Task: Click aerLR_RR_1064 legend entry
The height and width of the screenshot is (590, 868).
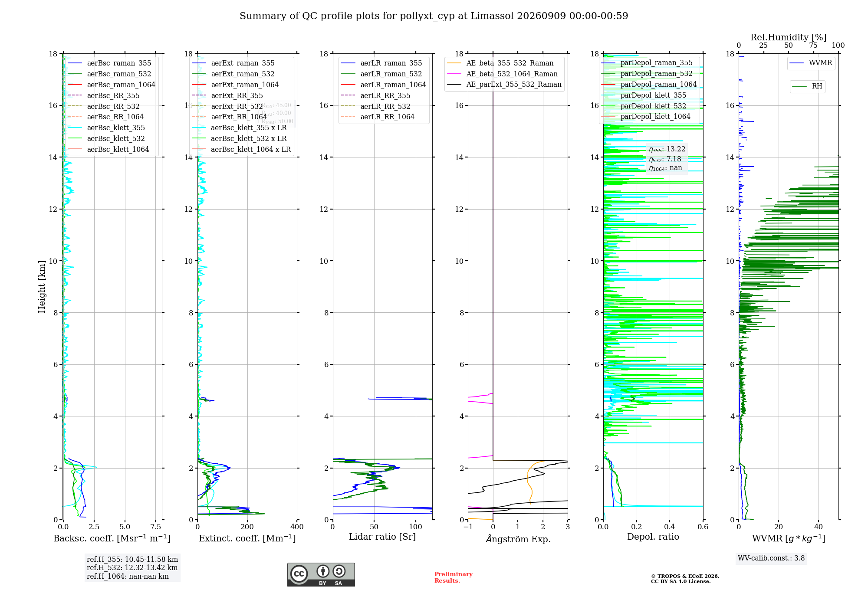Action: coord(378,117)
